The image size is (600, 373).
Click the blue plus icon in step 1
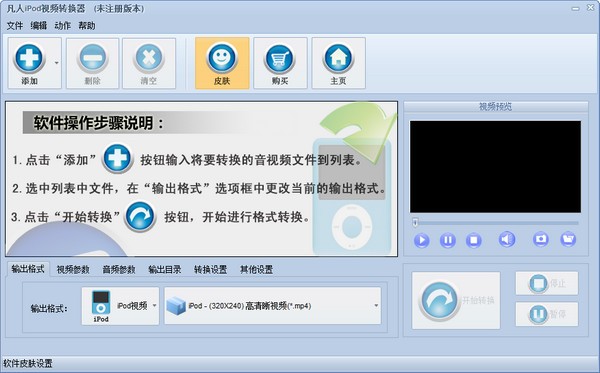coord(117,158)
